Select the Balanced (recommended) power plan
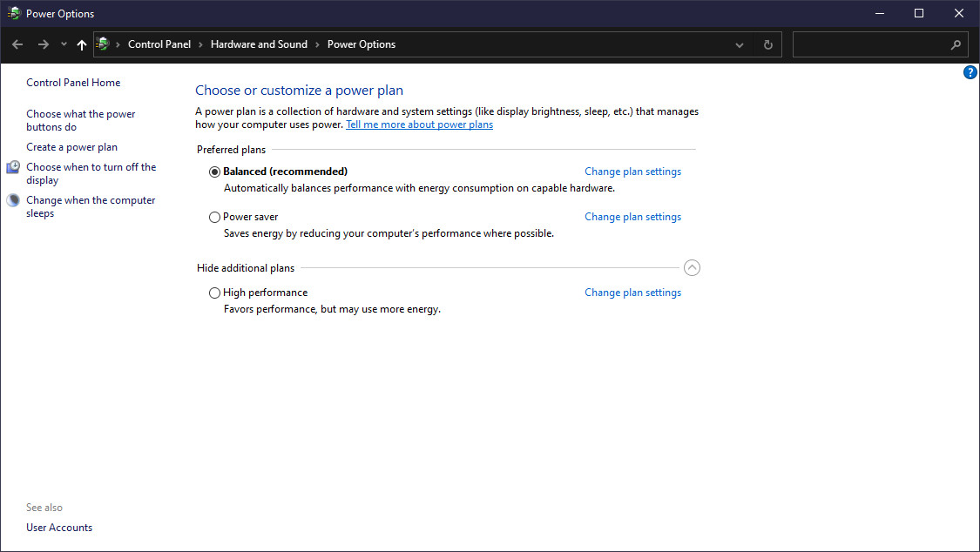Screen dimensions: 980x552 (214, 172)
